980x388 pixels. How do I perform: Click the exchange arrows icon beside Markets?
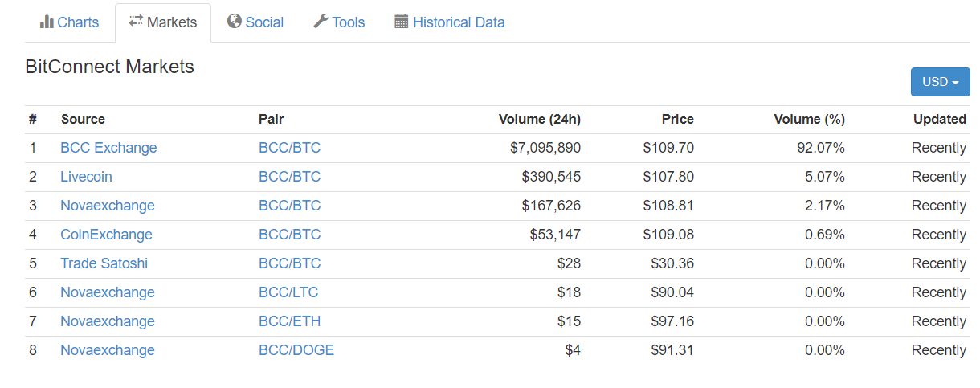tap(136, 21)
